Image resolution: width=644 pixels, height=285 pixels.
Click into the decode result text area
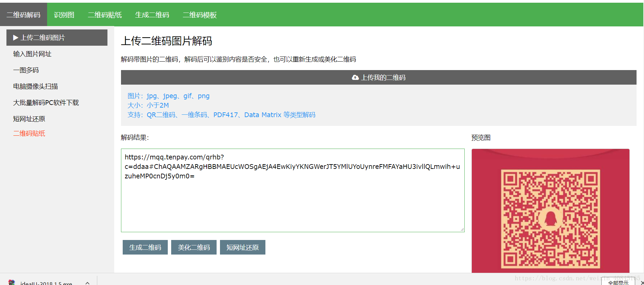293,190
